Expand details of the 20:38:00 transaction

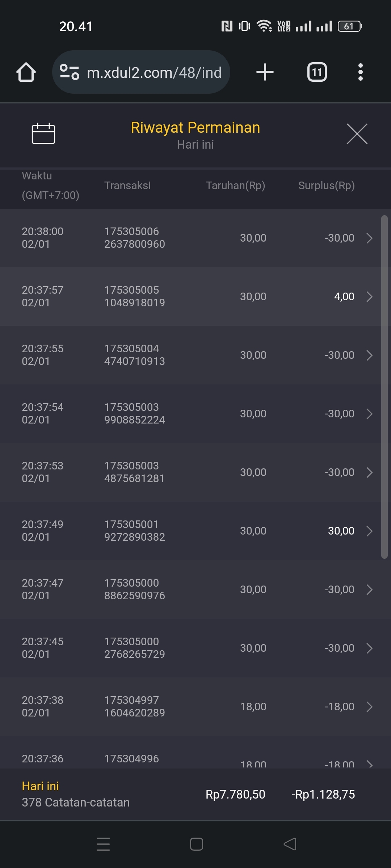tap(369, 238)
